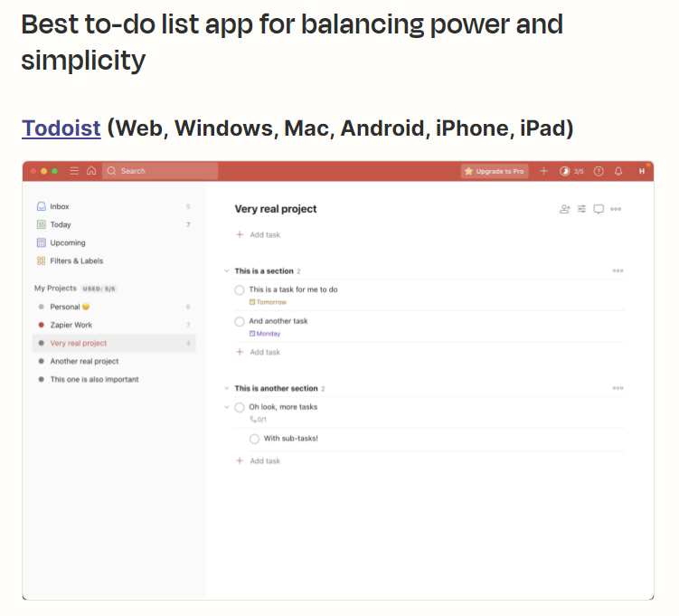Click the USED: 5/5 badge
Image resolution: width=679 pixels, height=616 pixels.
pyautogui.click(x=99, y=289)
